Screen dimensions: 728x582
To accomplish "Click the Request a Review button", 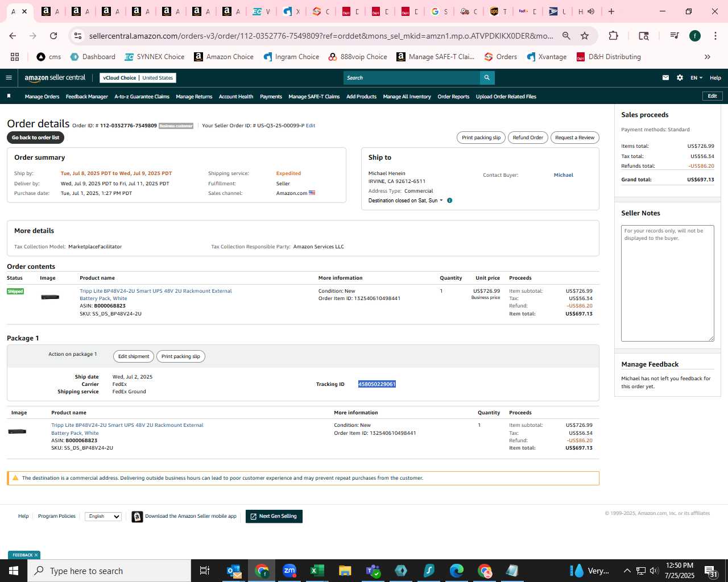I will coord(574,138).
